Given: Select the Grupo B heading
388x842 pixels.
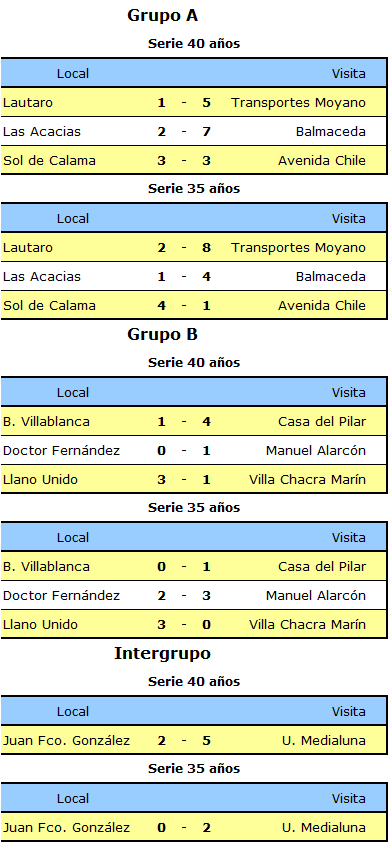Looking at the screenshot, I should (163, 335).
